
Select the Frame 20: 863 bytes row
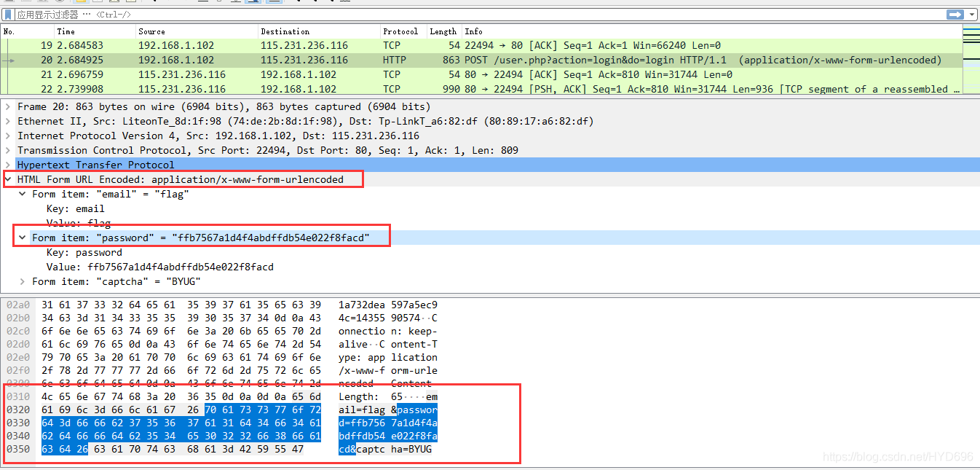tap(490, 106)
